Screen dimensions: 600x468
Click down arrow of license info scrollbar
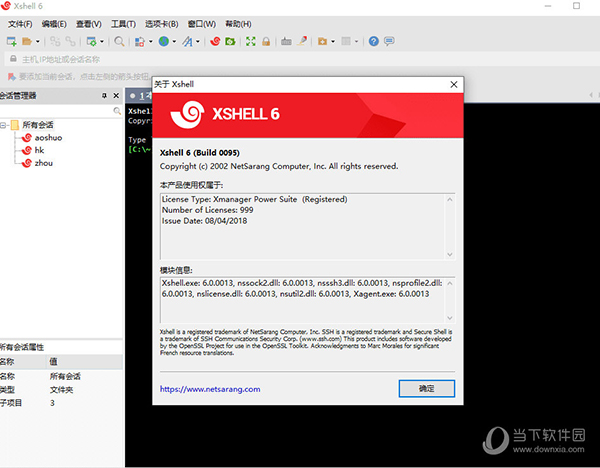[x=450, y=254]
